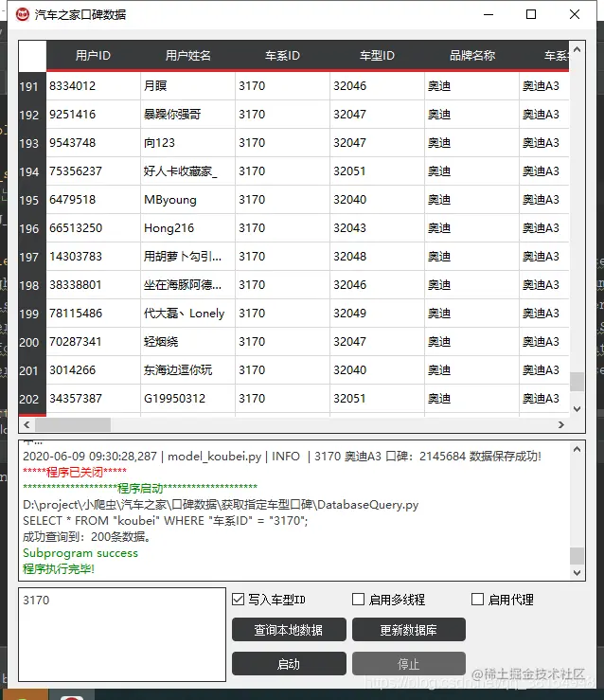Click the 查询本地数据 button
This screenshot has height=700, width=604.
click(289, 630)
